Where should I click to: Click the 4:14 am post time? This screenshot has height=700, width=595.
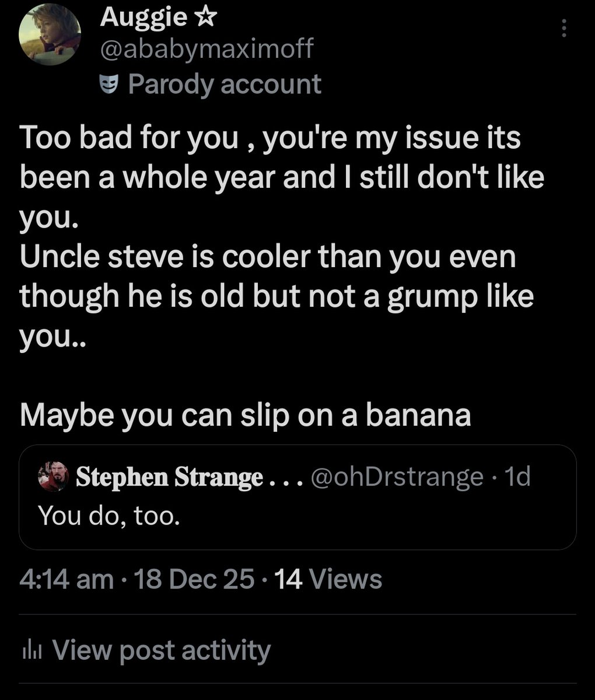[x=66, y=579]
